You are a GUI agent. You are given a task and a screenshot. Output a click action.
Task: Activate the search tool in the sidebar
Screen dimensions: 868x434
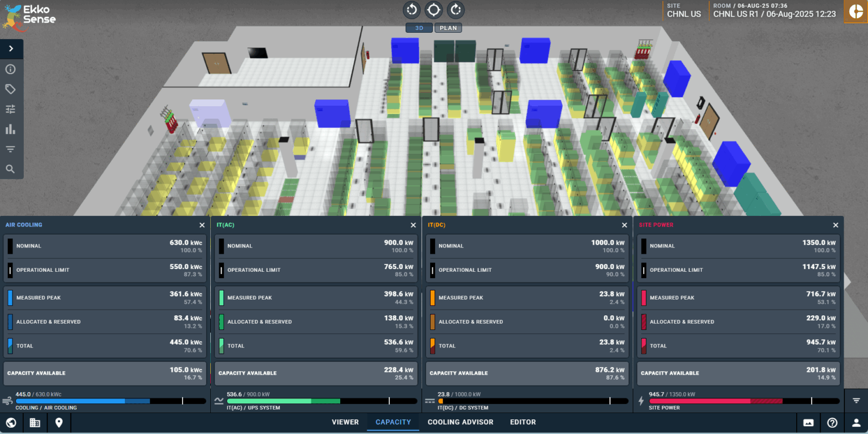tap(11, 168)
